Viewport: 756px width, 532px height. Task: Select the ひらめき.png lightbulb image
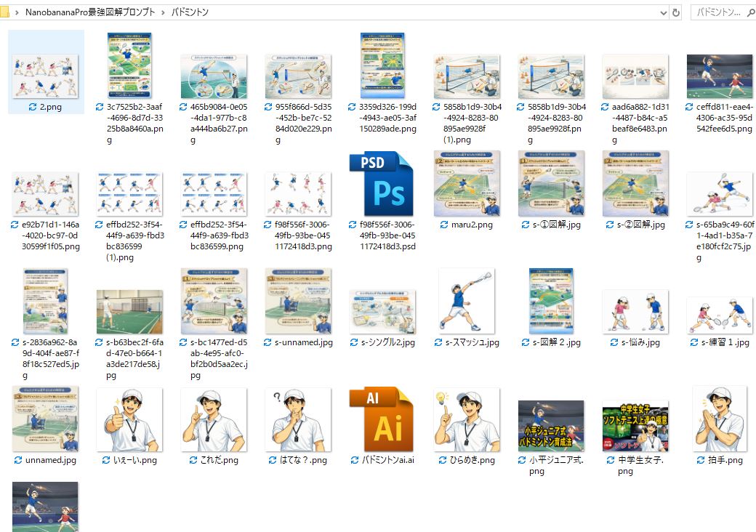click(x=467, y=420)
